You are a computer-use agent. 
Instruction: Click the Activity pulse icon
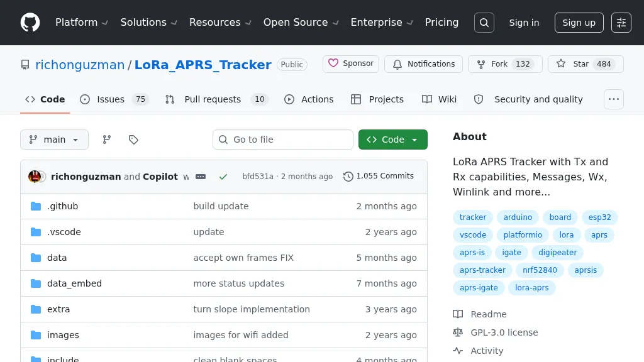458,351
